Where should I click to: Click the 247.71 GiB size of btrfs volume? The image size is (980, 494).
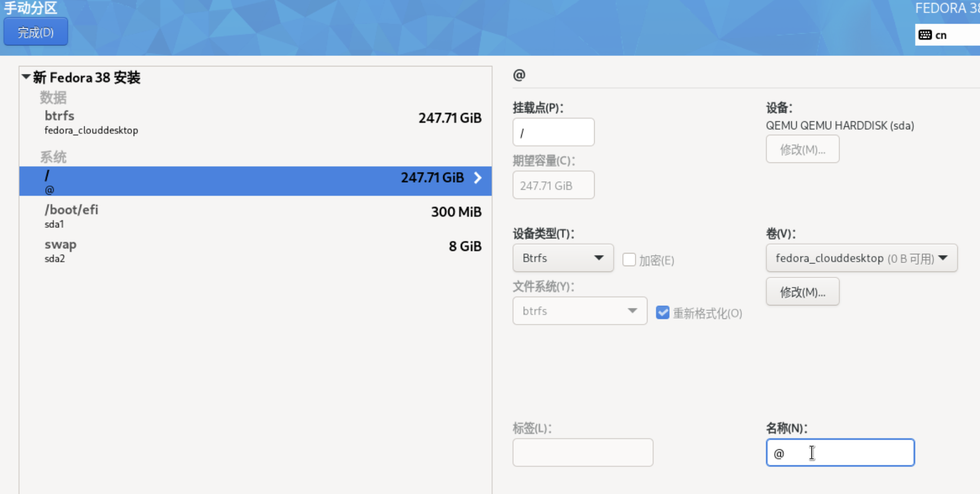pyautogui.click(x=450, y=118)
